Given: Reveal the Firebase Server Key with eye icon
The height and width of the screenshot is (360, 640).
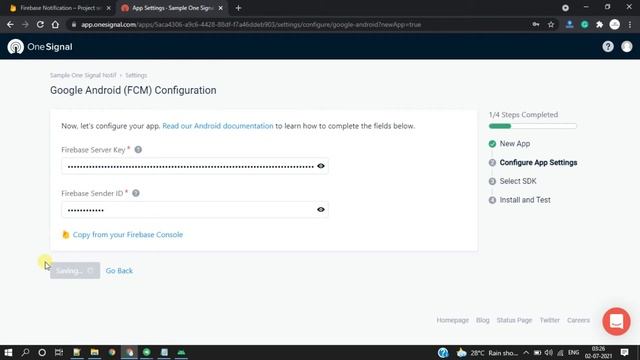Looking at the screenshot, I should pyautogui.click(x=321, y=166).
